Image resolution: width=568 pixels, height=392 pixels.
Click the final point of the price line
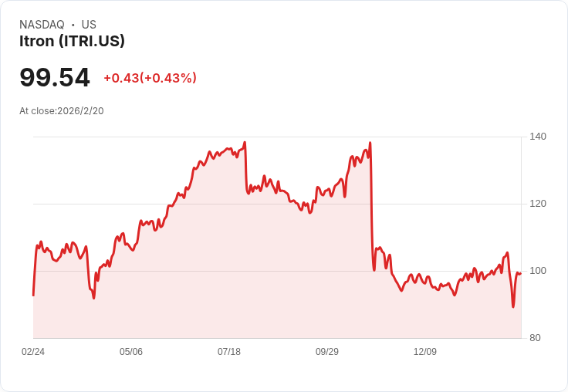[x=521, y=273]
